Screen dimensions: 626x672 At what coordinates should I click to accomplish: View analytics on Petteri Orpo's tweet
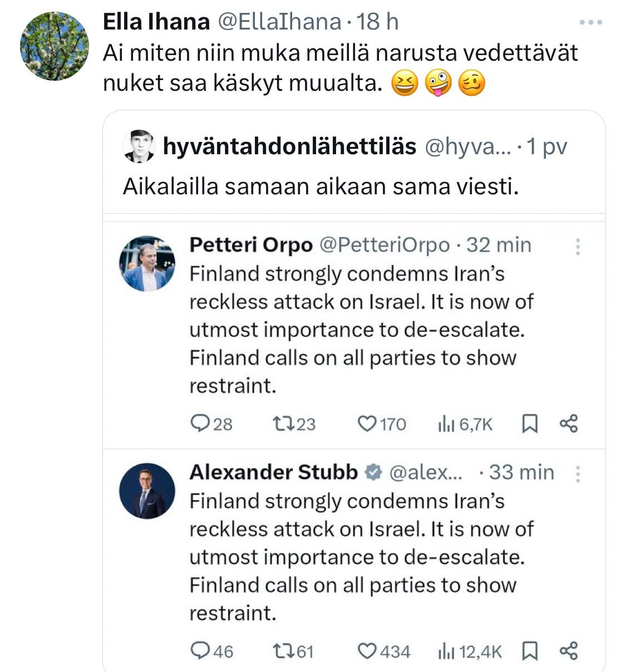pos(446,424)
